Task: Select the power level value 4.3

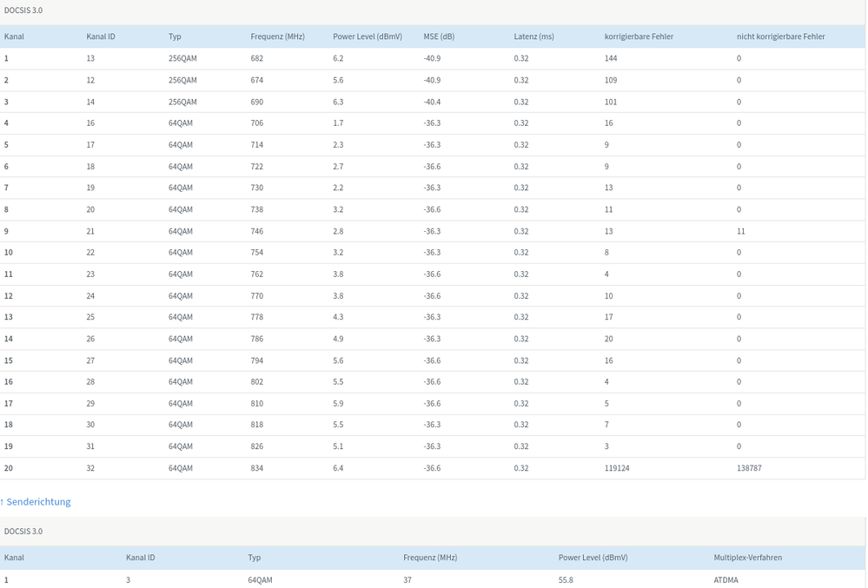Action: tap(338, 317)
